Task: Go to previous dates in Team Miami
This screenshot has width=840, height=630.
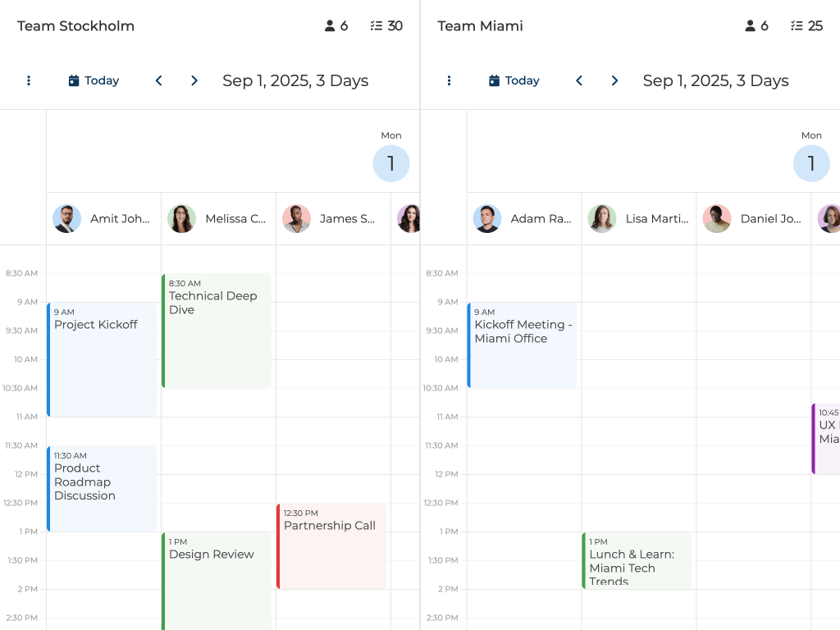Action: click(x=579, y=80)
